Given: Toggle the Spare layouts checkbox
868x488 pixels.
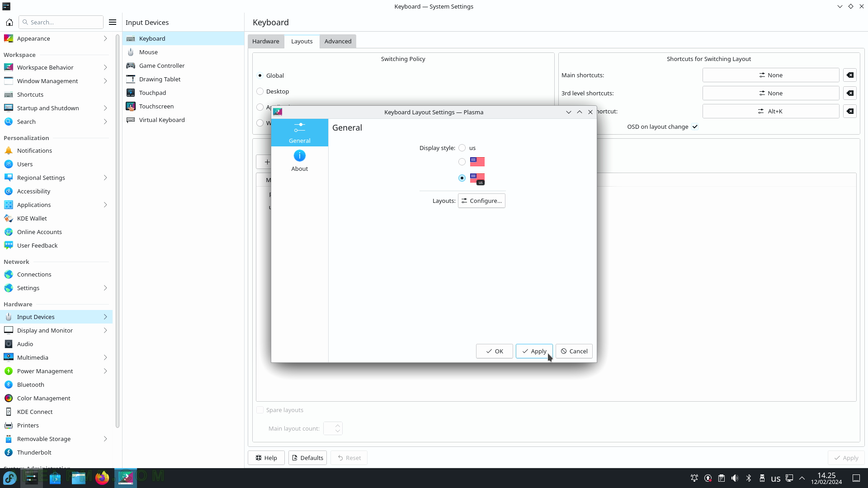Looking at the screenshot, I should pos(260,410).
